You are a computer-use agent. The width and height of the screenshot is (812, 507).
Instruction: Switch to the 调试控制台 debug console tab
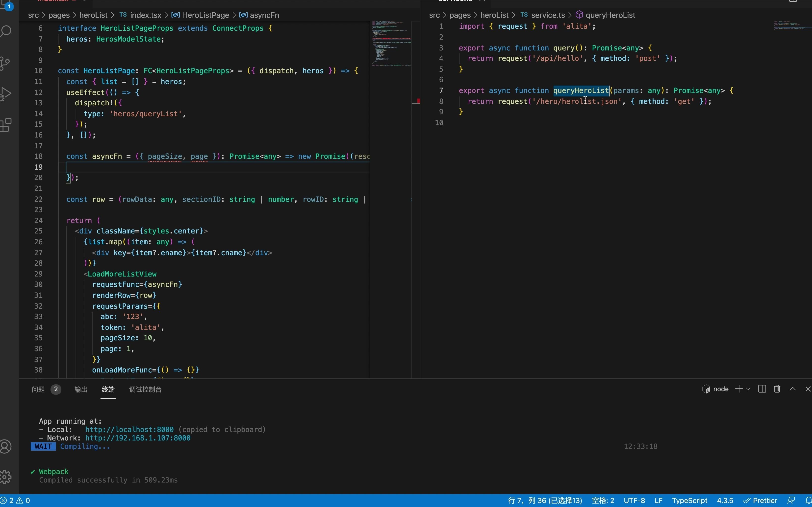145,389
